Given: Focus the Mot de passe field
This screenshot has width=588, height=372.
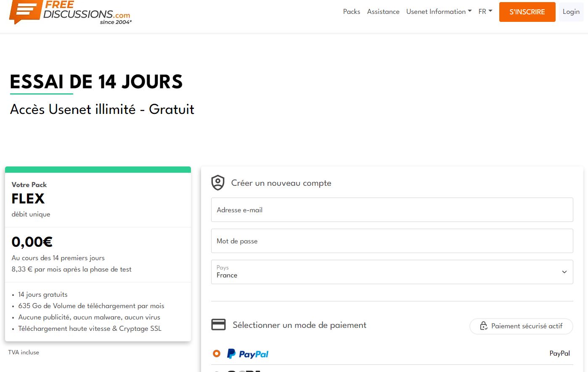Looking at the screenshot, I should pyautogui.click(x=392, y=241).
